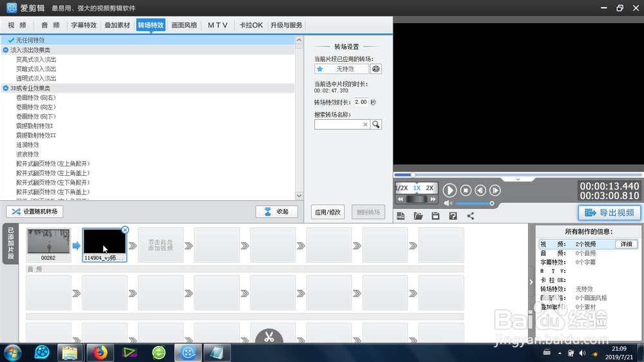This screenshot has height=362, width=644.
Task: Set playback speed to 2X
Action: pyautogui.click(x=430, y=188)
